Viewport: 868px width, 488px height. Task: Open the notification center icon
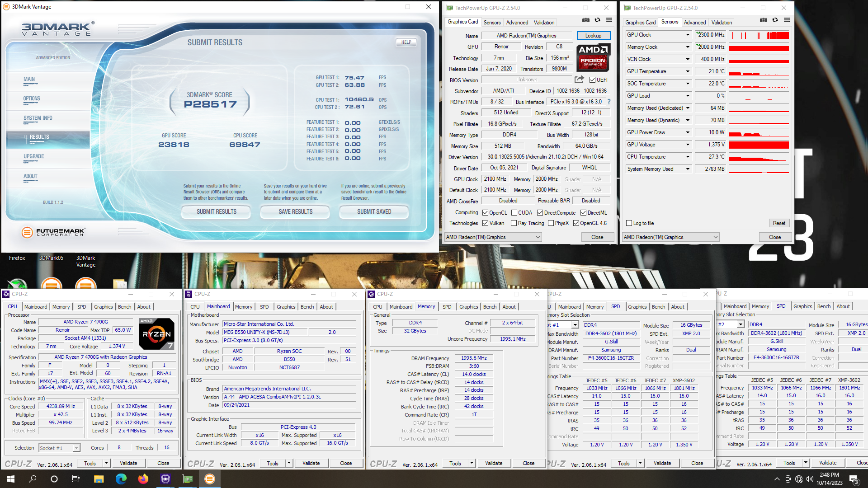(x=854, y=479)
